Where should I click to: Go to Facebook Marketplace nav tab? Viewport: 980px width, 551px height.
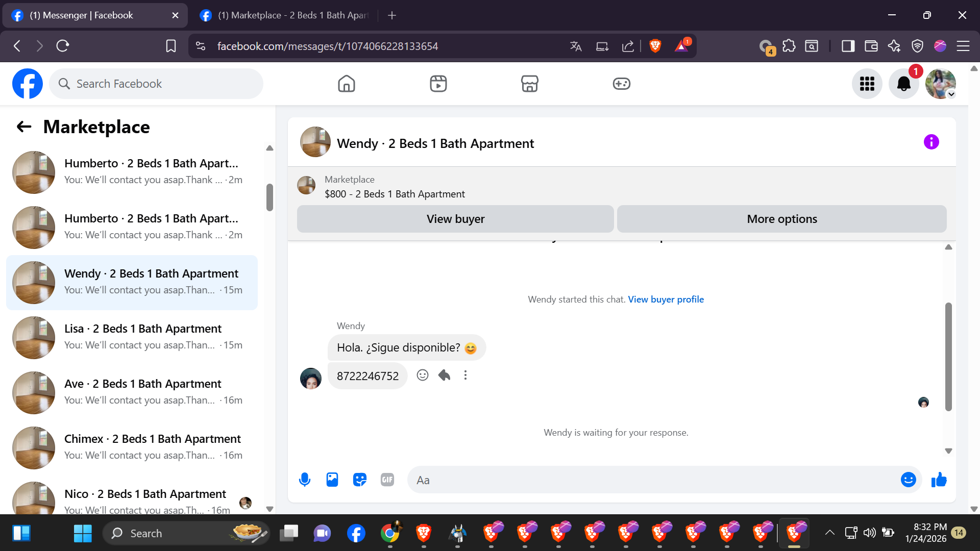pos(529,84)
